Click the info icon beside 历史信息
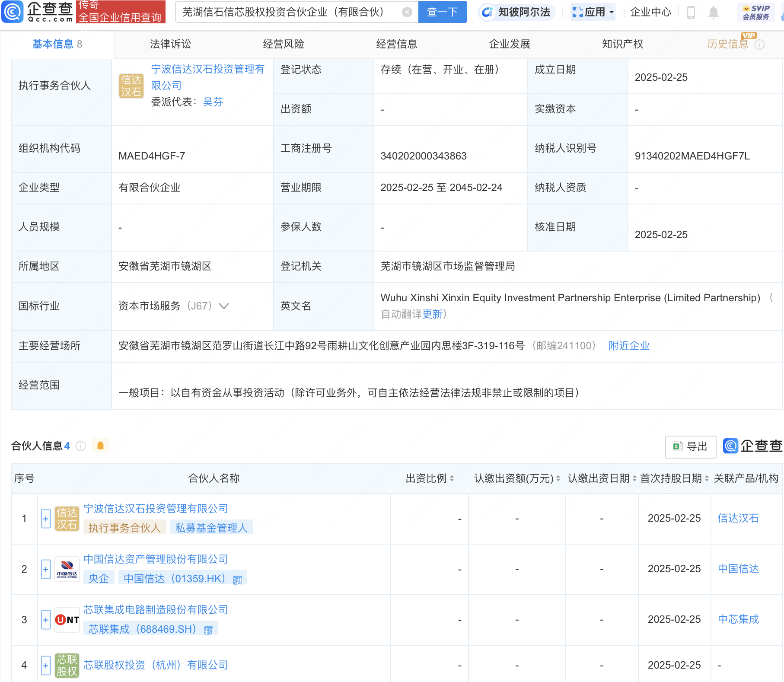This screenshot has height=682, width=784. click(x=760, y=45)
